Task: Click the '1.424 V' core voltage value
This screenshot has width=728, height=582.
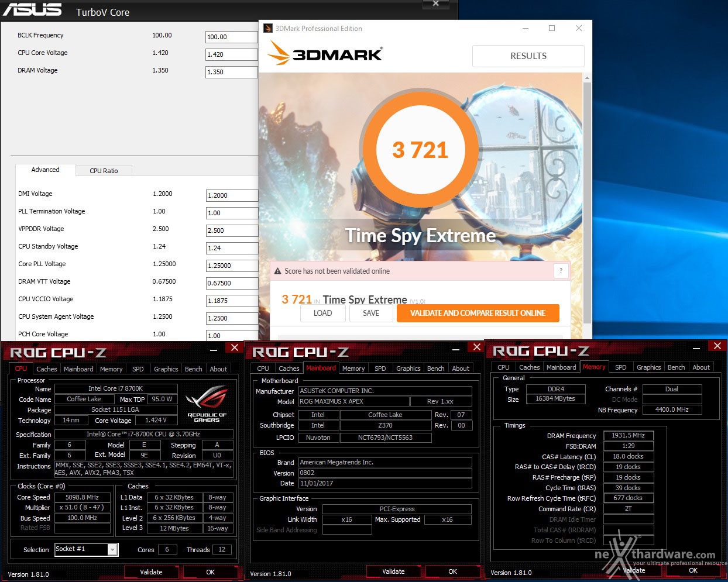Action: click(x=156, y=420)
